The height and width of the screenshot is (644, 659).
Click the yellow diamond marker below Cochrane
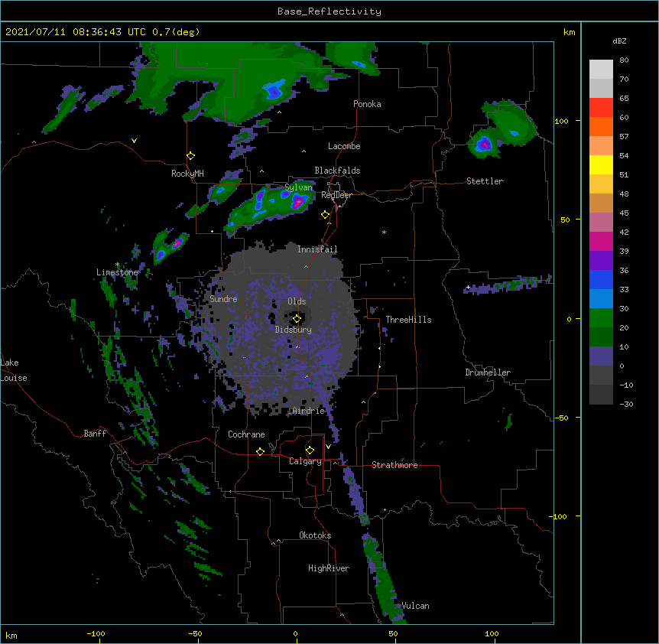tap(260, 451)
